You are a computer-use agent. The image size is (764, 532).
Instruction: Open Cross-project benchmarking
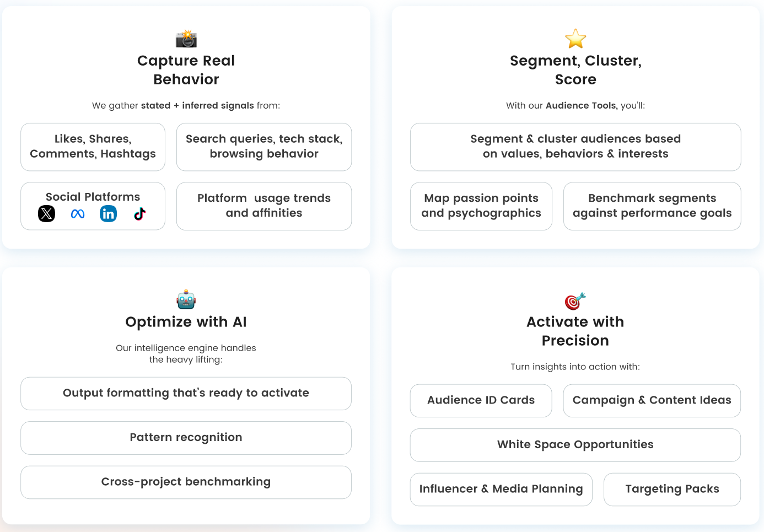click(x=186, y=482)
